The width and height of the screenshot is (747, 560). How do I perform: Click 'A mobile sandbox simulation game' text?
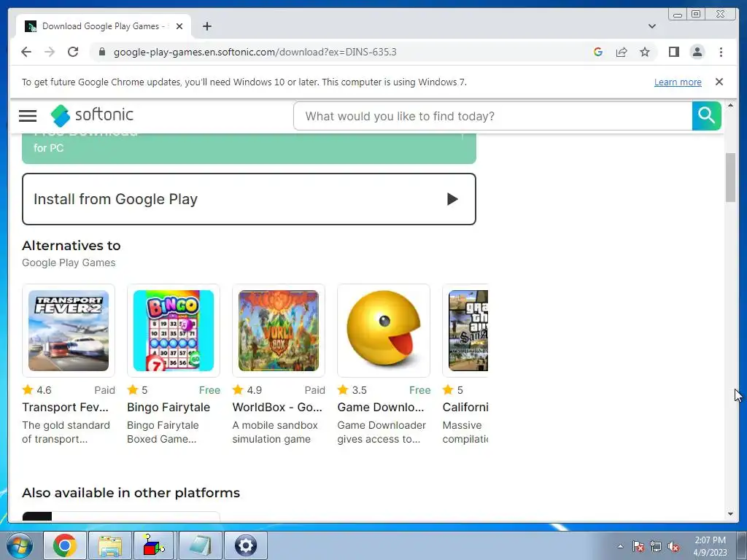click(275, 432)
